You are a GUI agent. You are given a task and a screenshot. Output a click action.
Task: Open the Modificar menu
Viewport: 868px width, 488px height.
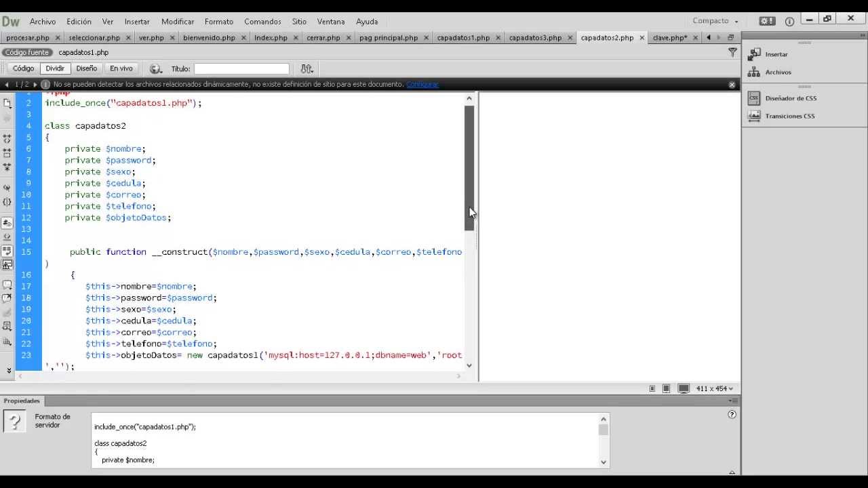[178, 22]
